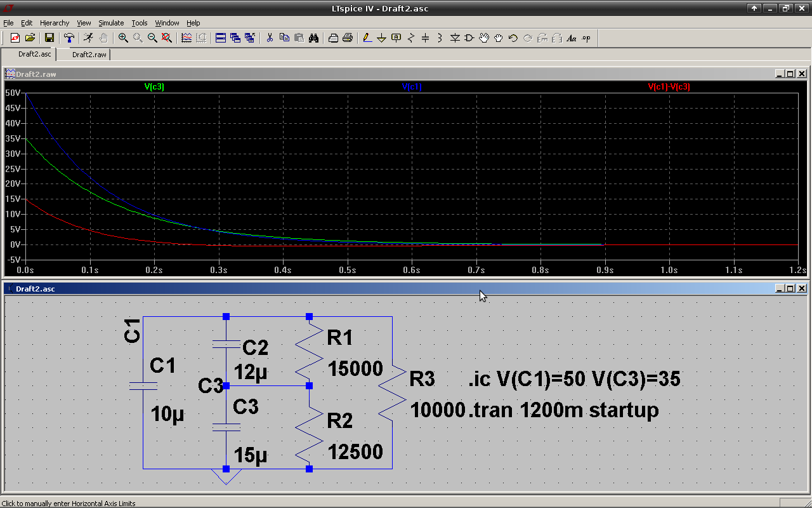Open the File menu
This screenshot has width=812, height=508.
click(8, 23)
